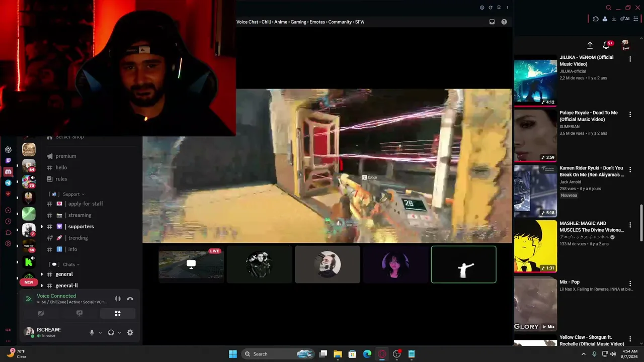Select the skull avatar participant tile
This screenshot has width=644, height=362.
(x=328, y=264)
